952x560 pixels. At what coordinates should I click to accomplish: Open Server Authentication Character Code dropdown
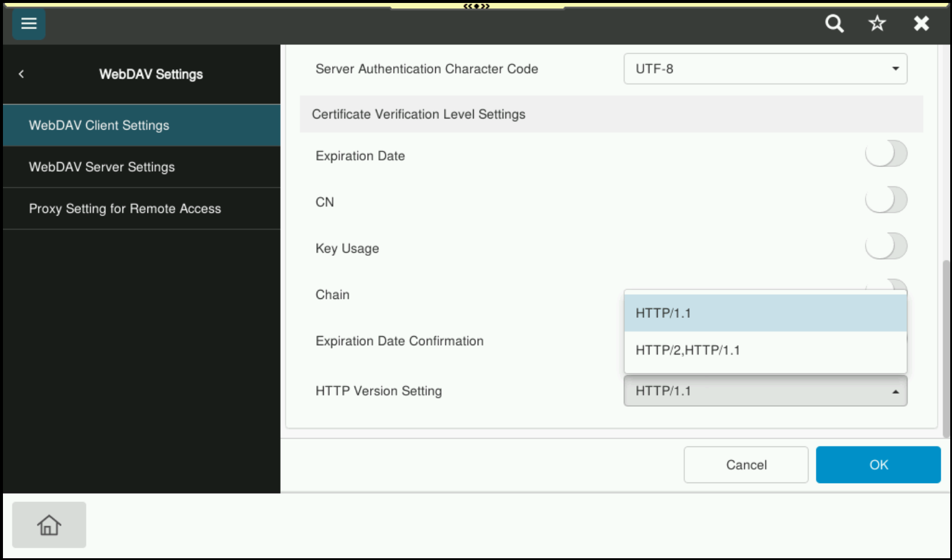pyautogui.click(x=765, y=69)
